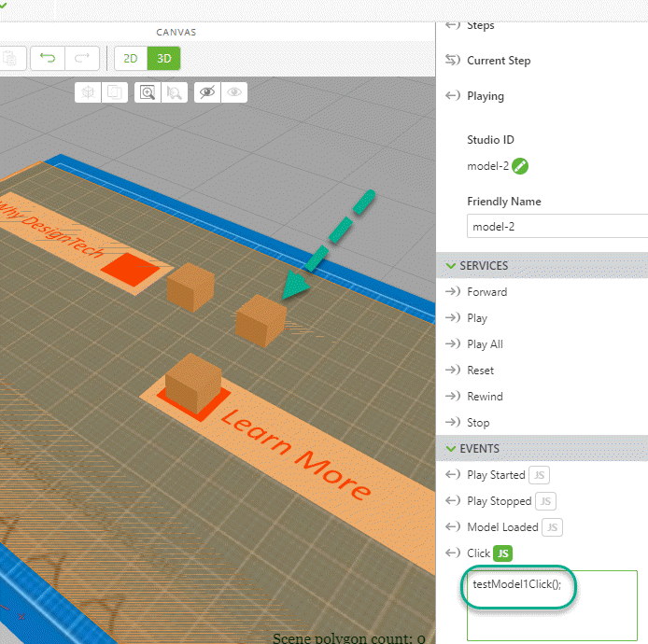Screen dimensions: 648x644
Task: Collapse the SERVICES section
Action: coord(450,266)
